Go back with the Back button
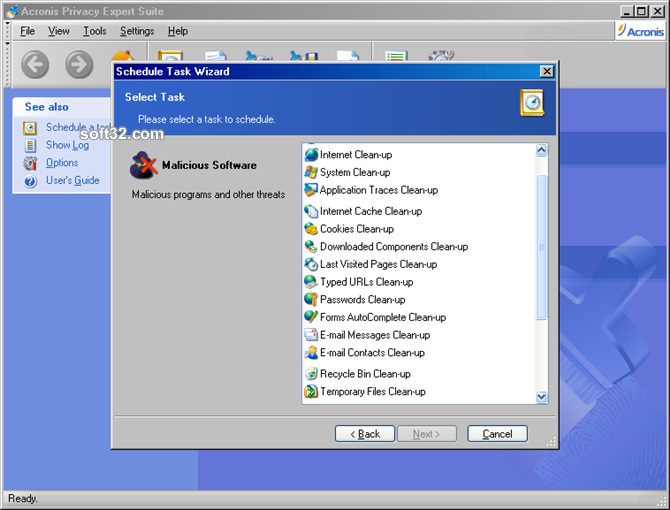The height and width of the screenshot is (510, 670). tap(365, 434)
